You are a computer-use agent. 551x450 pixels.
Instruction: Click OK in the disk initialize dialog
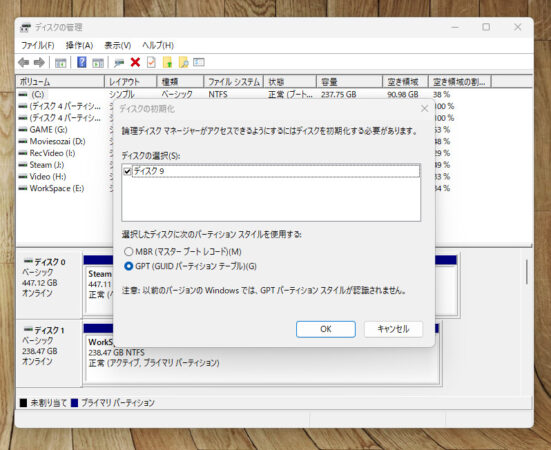coord(326,329)
